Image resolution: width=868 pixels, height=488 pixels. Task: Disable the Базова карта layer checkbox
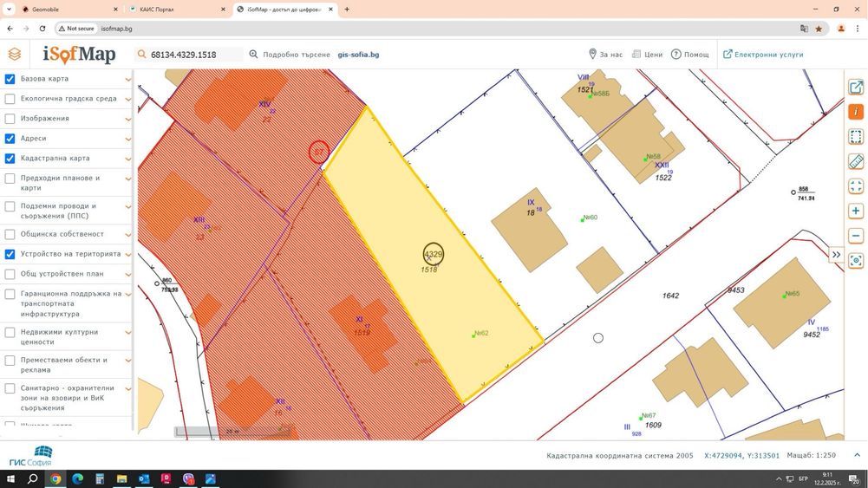tap(10, 79)
